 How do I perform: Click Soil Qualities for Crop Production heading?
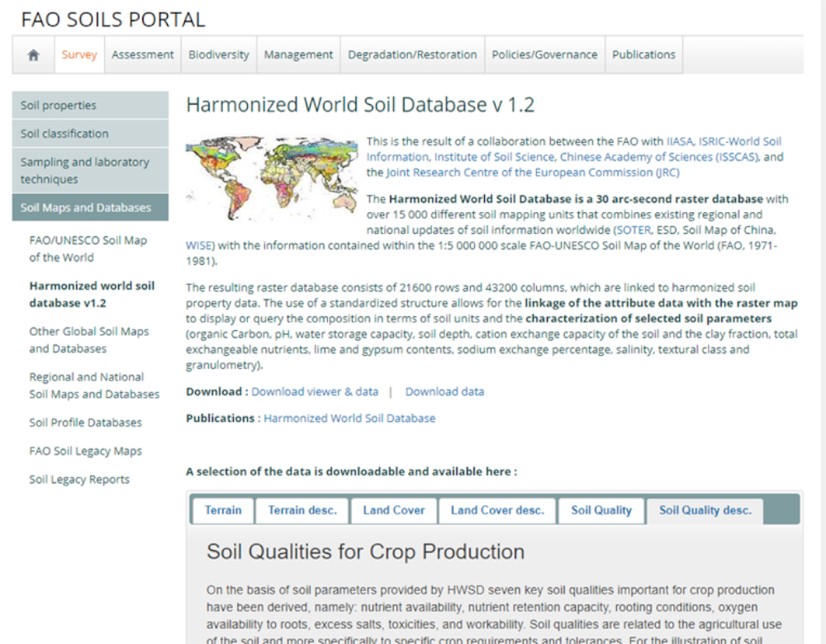pyautogui.click(x=365, y=552)
